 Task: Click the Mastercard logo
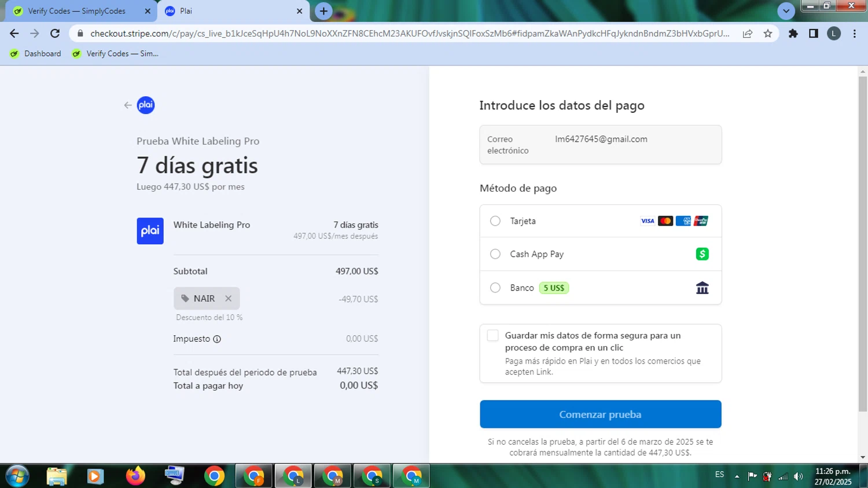point(665,221)
